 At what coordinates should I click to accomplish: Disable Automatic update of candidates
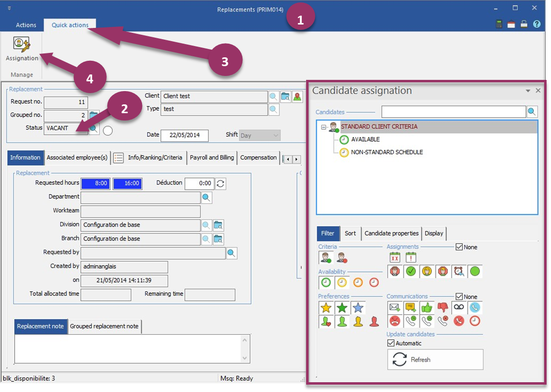coord(391,343)
